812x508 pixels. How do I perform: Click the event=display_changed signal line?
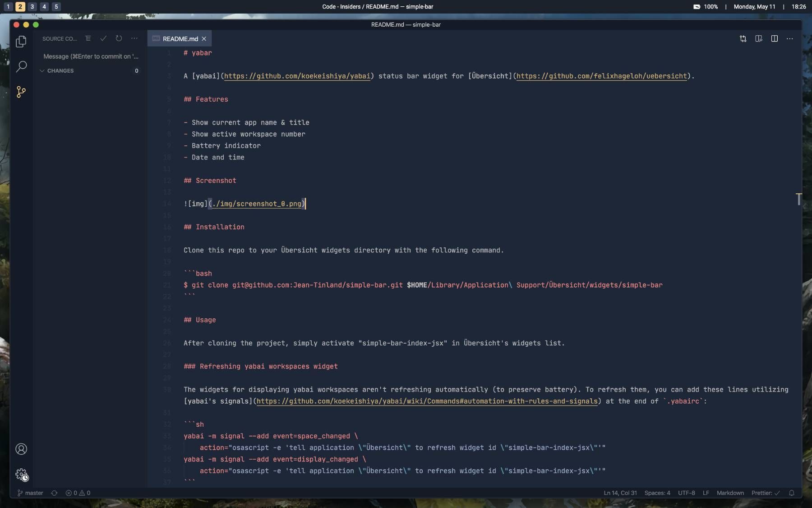(x=275, y=460)
